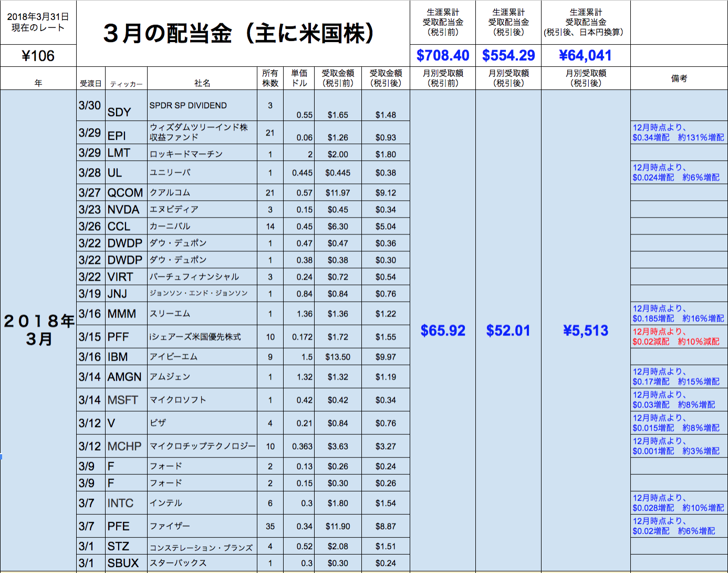Click the ロッキードマーチン company name cell
This screenshot has height=573, width=728.
[202, 153]
